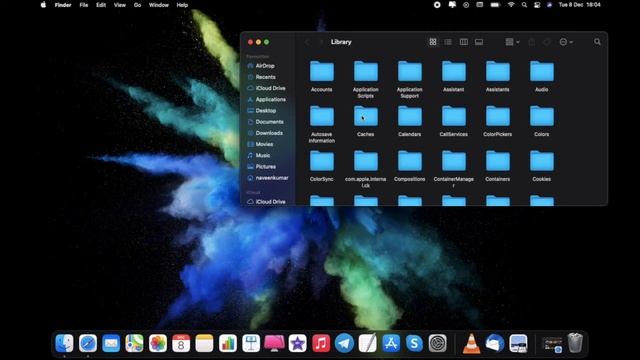The height and width of the screenshot is (360, 640).
Task: Switch Finder to gallery view
Action: click(x=479, y=42)
